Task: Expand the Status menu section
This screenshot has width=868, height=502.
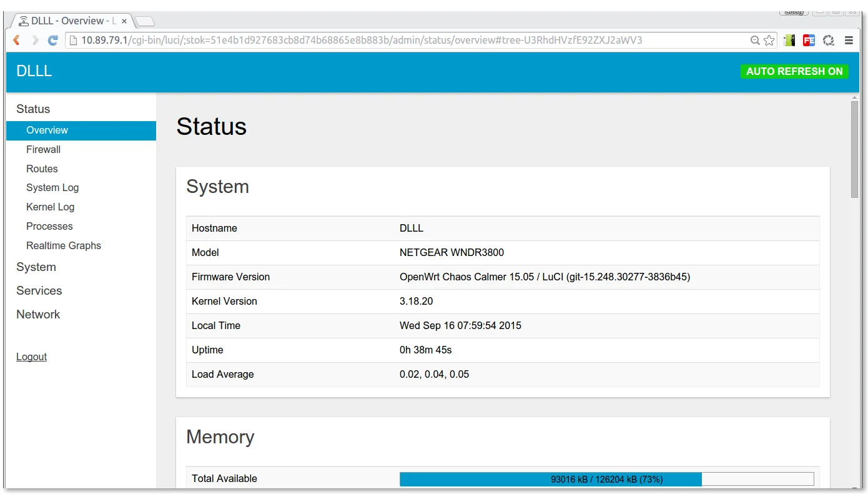Action: [33, 109]
